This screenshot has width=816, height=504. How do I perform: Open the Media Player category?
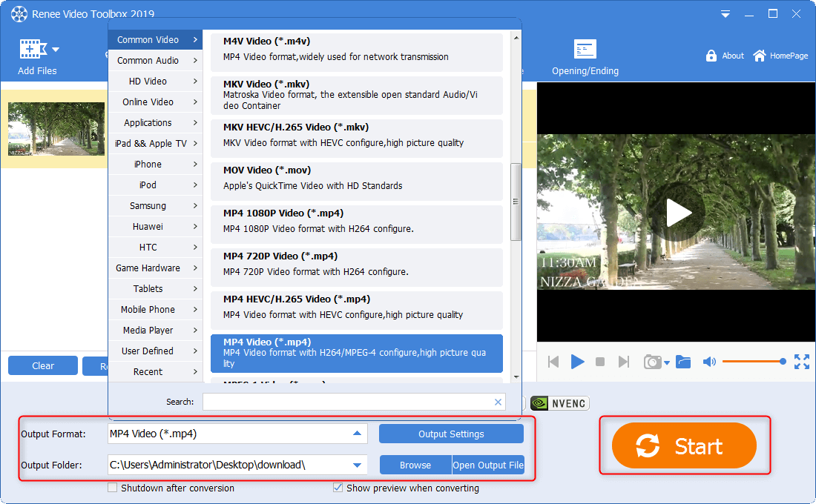point(155,331)
